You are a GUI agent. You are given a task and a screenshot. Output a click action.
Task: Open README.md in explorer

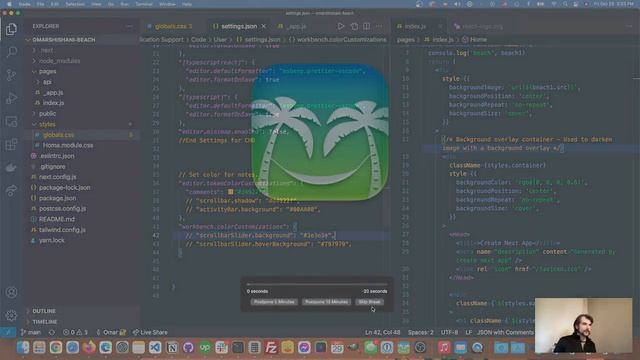coord(56,219)
